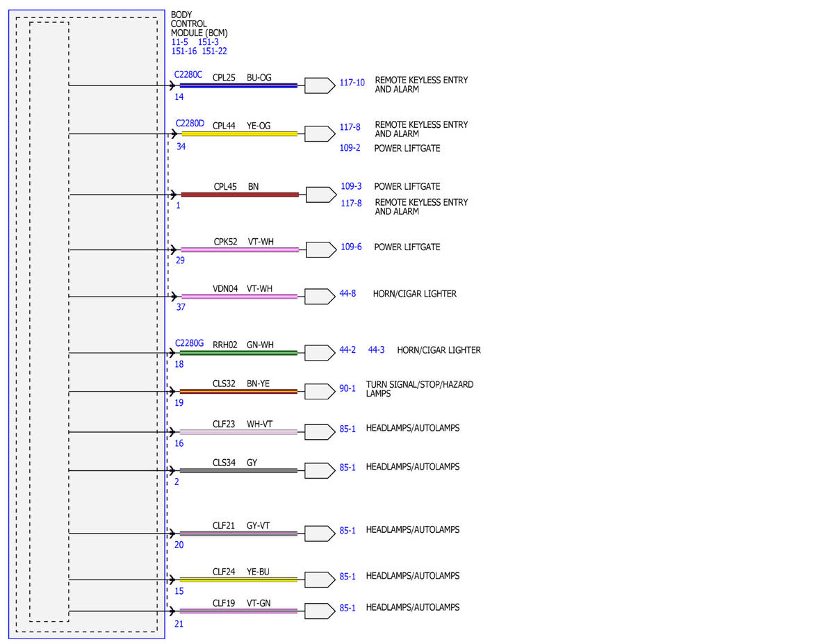The image size is (834, 644).
Task: Click the off-page arrow for CPL45 BN wire
Action: tap(321, 195)
